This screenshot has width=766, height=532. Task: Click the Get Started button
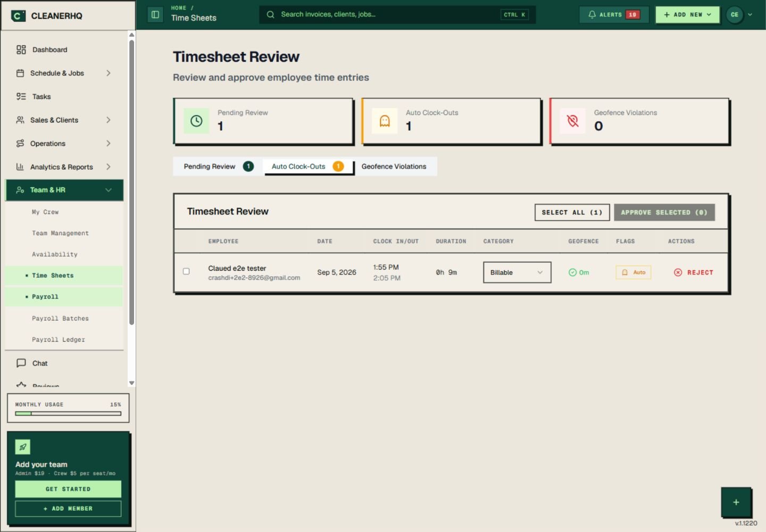[x=68, y=489]
